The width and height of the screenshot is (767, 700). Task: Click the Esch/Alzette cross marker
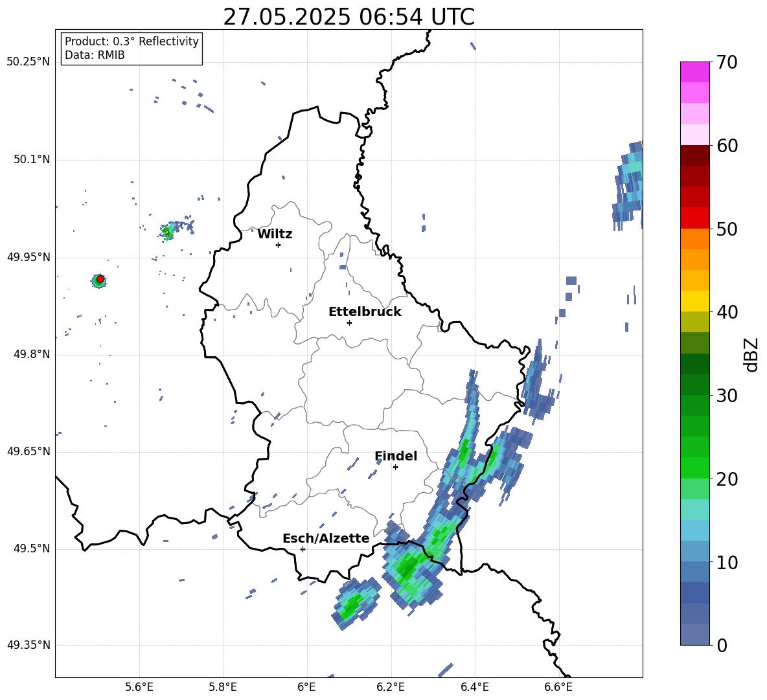[x=303, y=549]
